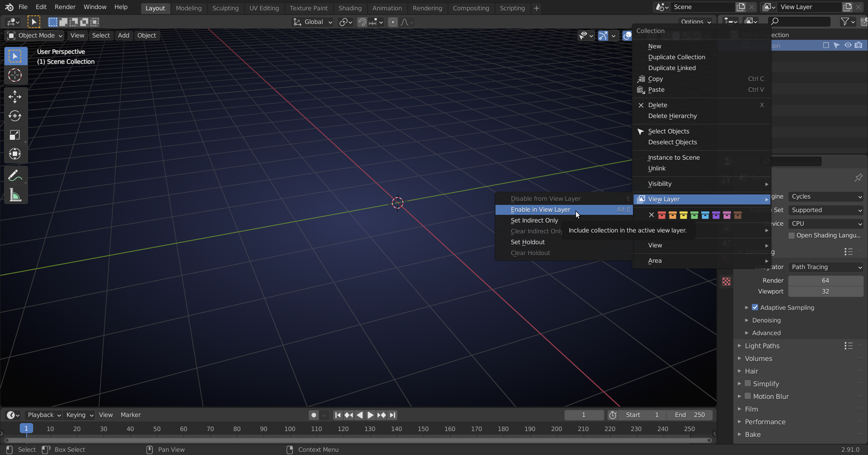The height and width of the screenshot is (455, 868).
Task: Choose Delete Hierarchy from the context menu
Action: [x=702, y=116]
